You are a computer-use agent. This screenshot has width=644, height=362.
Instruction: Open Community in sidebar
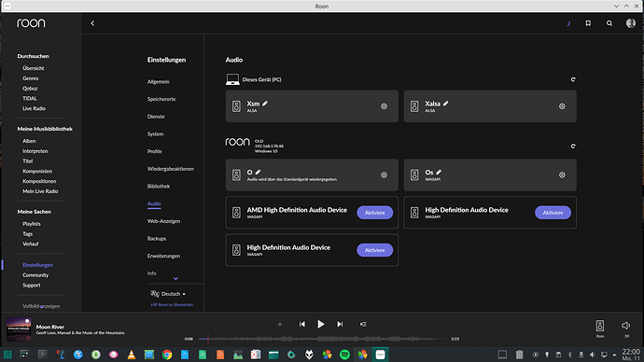[35, 275]
